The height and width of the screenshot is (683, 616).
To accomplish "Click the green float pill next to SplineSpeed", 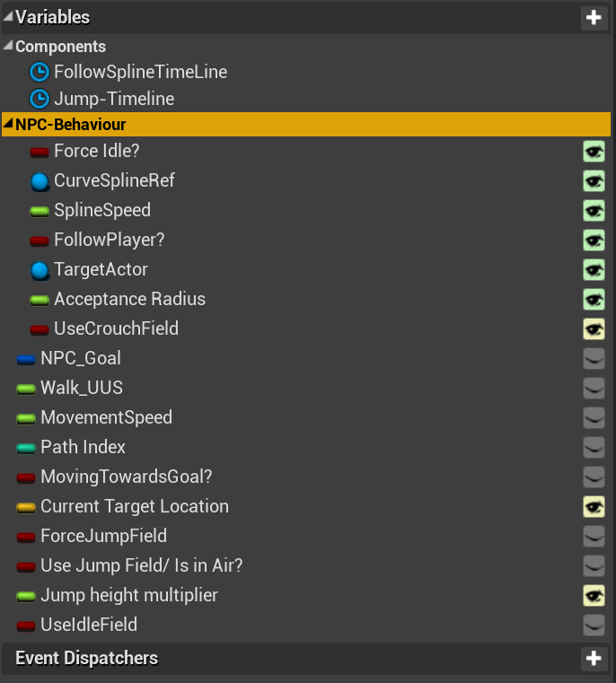I will click(x=40, y=211).
